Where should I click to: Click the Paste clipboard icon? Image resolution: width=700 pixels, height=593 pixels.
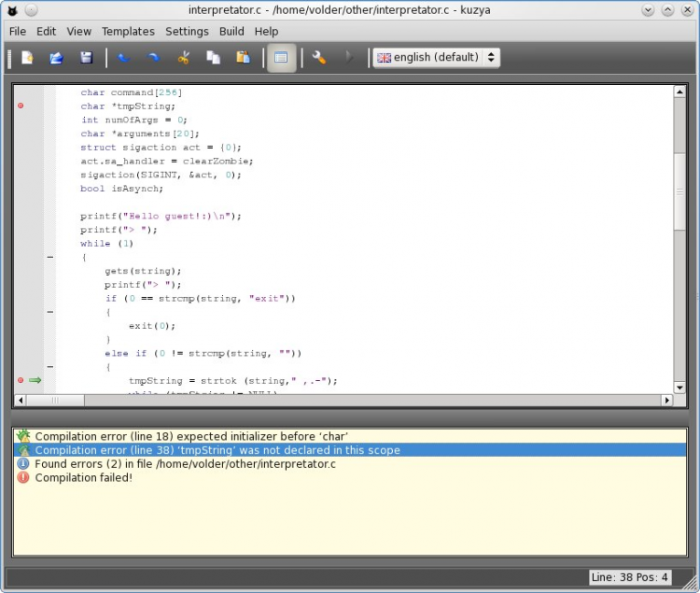point(243,58)
